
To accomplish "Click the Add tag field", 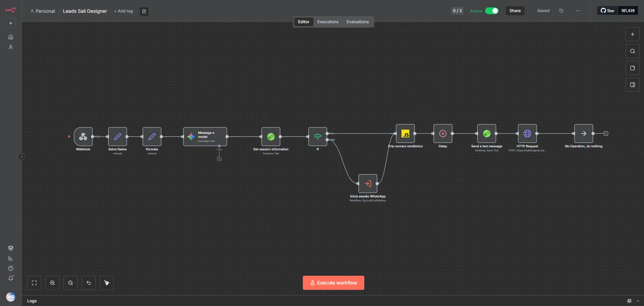I will pyautogui.click(x=124, y=11).
